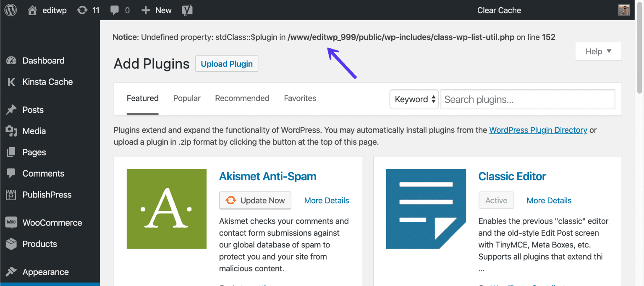Image resolution: width=644 pixels, height=286 pixels.
Task: Click the Upload Plugin button
Action: (x=227, y=64)
